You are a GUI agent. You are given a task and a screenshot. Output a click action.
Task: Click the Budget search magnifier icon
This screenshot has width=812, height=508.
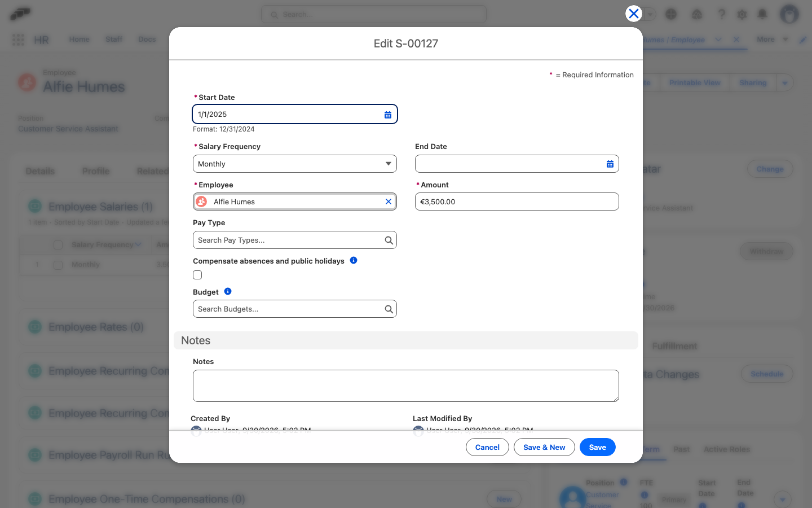click(x=389, y=309)
